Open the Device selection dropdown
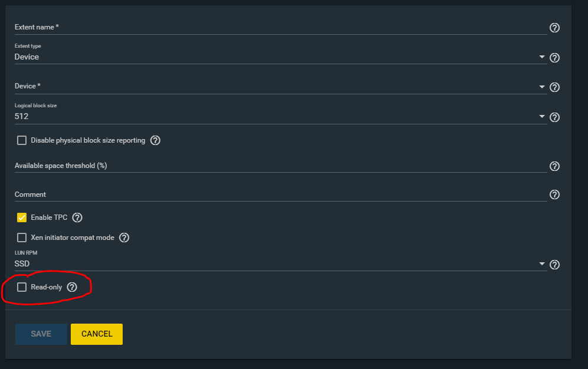588x369 pixels. coord(281,87)
